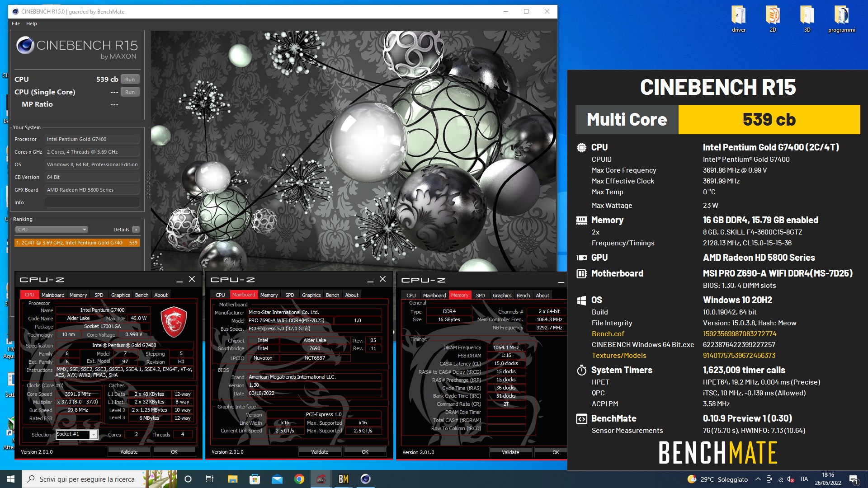Open Graphics tab in second CPU-Z window
Viewport: 868px width, 488px height.
point(311,295)
